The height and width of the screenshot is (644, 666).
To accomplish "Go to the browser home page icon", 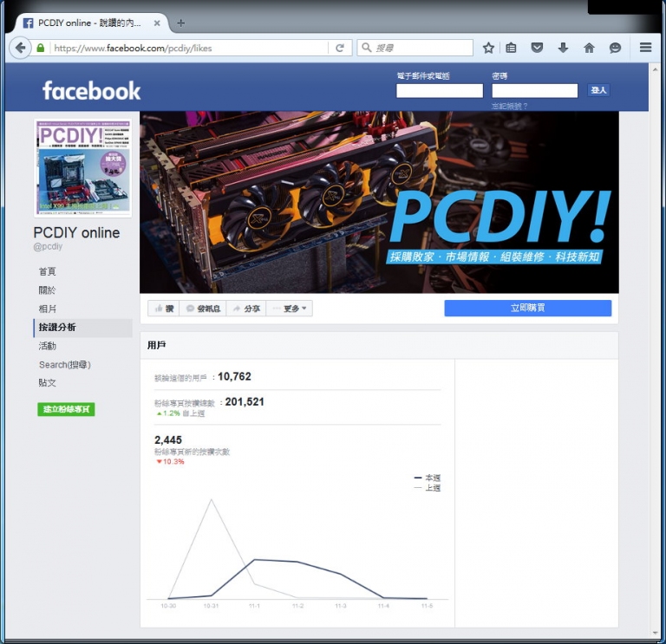I will (589, 48).
